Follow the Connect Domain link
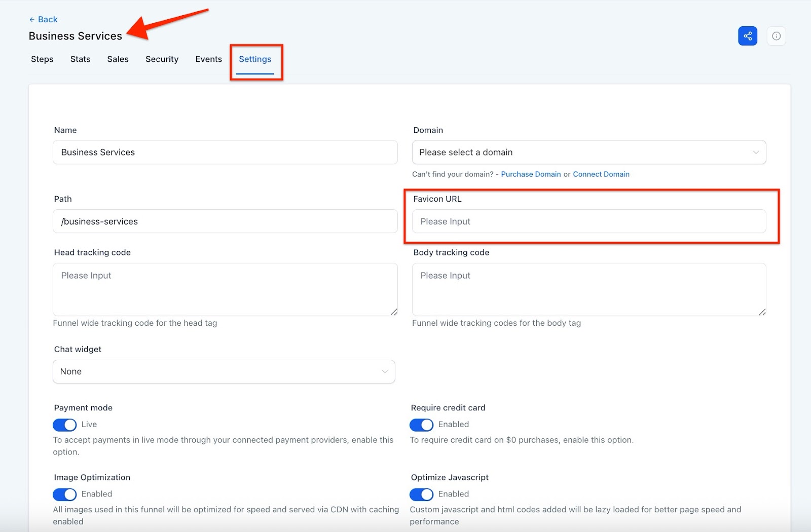The image size is (811, 532). tap(601, 174)
